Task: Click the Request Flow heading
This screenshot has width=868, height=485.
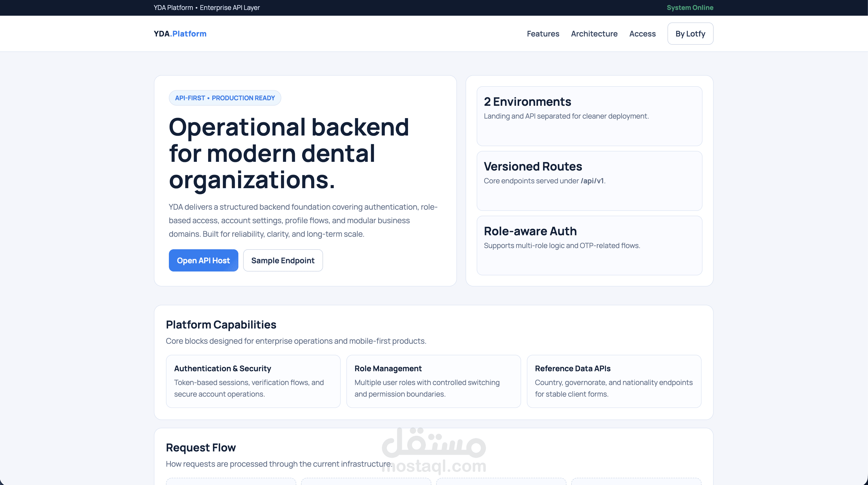Action: tap(201, 448)
